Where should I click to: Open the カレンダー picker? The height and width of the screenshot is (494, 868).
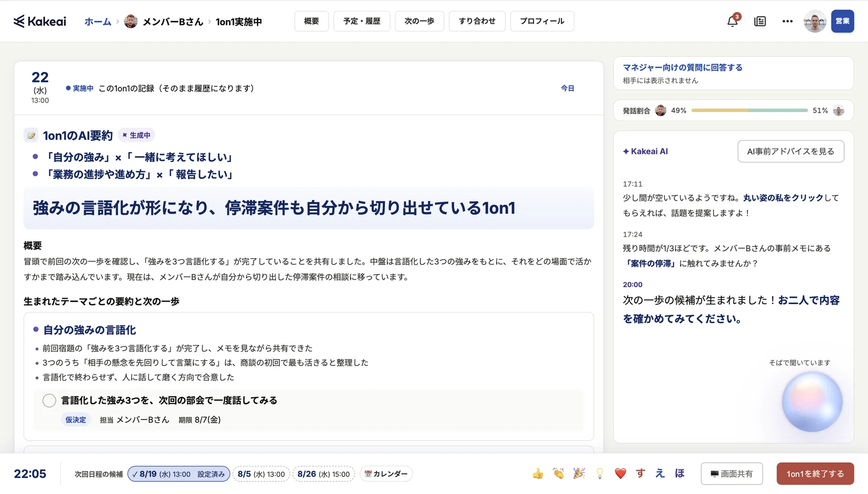click(x=386, y=474)
